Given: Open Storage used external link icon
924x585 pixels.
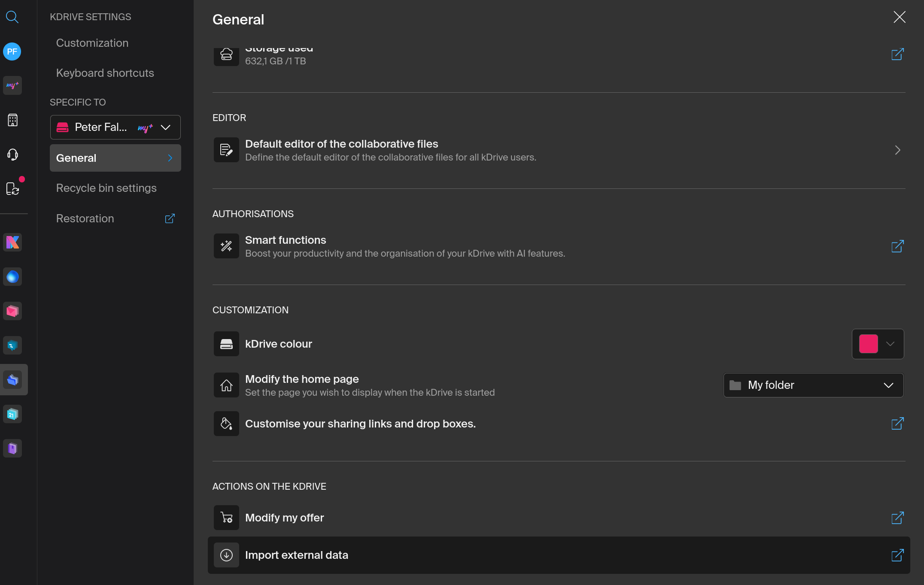Looking at the screenshot, I should pos(897,55).
